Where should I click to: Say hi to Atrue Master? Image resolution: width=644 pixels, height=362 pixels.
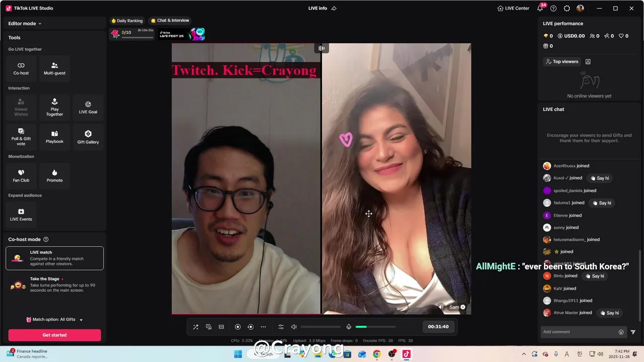pyautogui.click(x=609, y=313)
